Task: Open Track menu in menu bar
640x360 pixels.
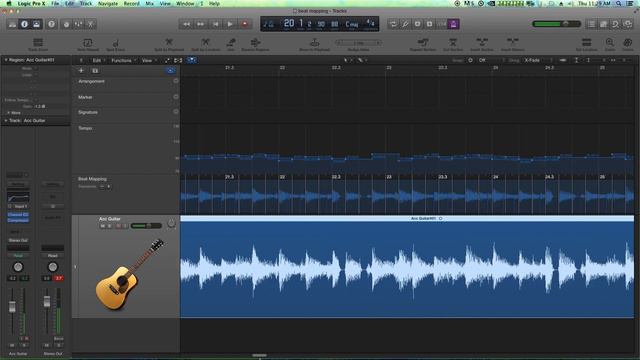Action: (86, 3)
